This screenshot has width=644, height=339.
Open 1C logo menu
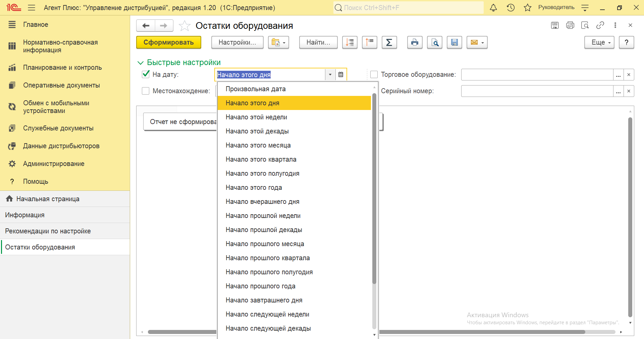point(14,7)
